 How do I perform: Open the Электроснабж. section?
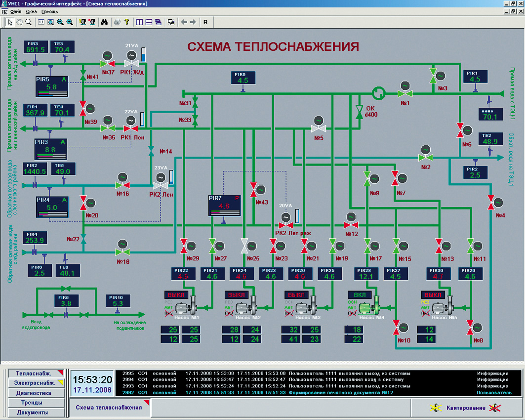coord(36,383)
